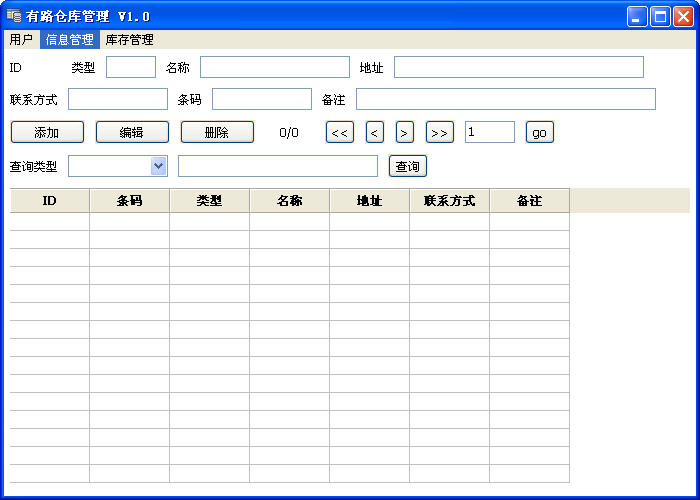
Task: Click the query keyword text box
Action: point(278,166)
